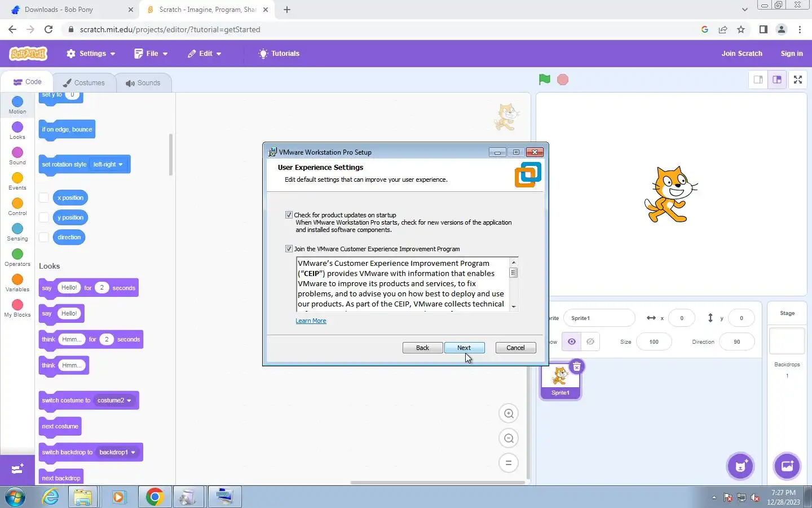
Task: Open Chrome from the taskbar
Action: point(155,497)
